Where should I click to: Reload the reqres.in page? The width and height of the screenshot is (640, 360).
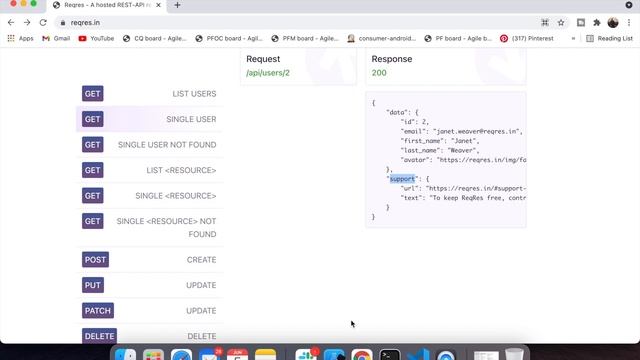pyautogui.click(x=43, y=22)
